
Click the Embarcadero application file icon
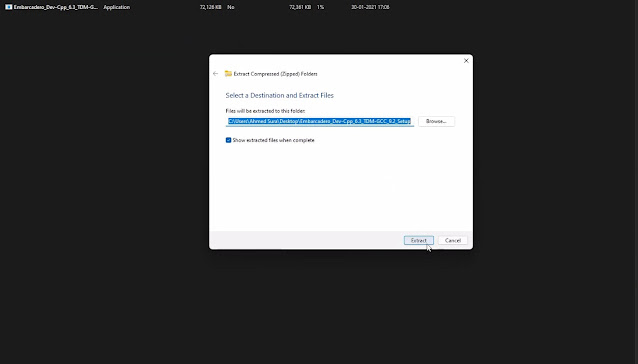[9, 7]
